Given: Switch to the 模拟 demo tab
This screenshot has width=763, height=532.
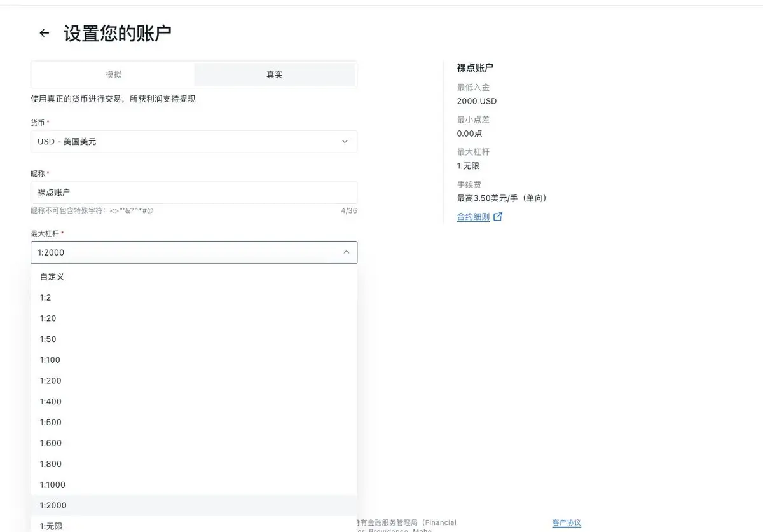Looking at the screenshot, I should [113, 74].
